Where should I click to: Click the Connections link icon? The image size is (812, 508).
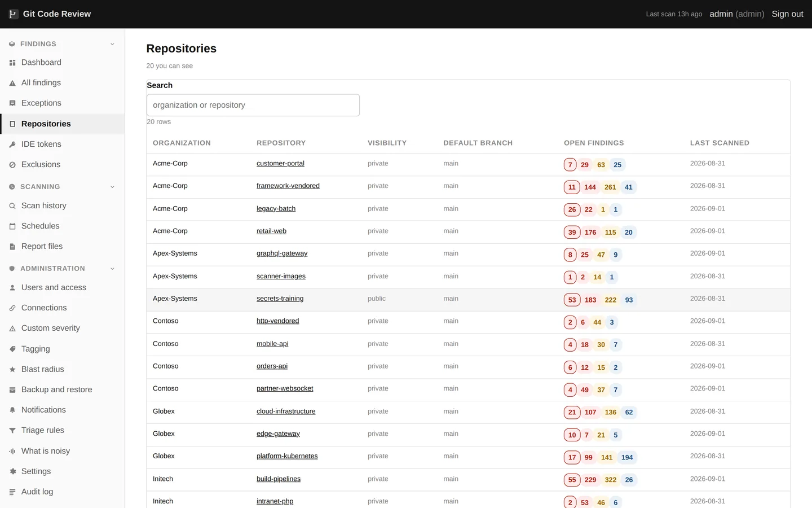point(12,308)
